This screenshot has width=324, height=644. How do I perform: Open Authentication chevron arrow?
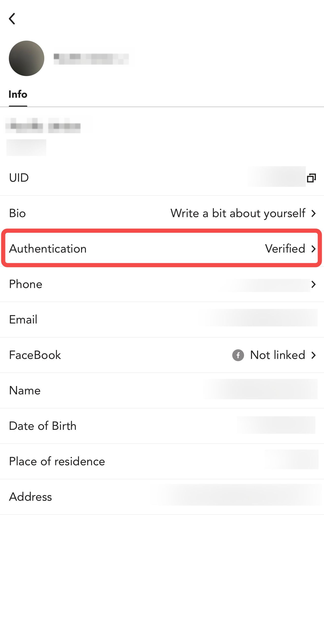tap(313, 249)
